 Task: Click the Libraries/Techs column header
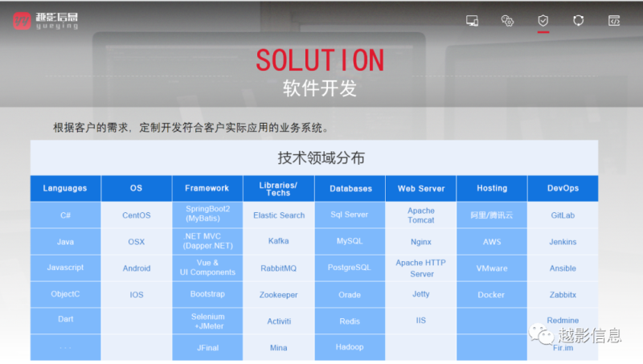278,189
